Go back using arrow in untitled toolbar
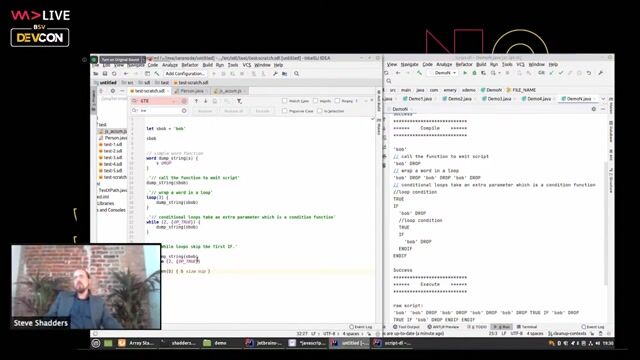Viewport: 640px width, 360px height. click(x=126, y=74)
